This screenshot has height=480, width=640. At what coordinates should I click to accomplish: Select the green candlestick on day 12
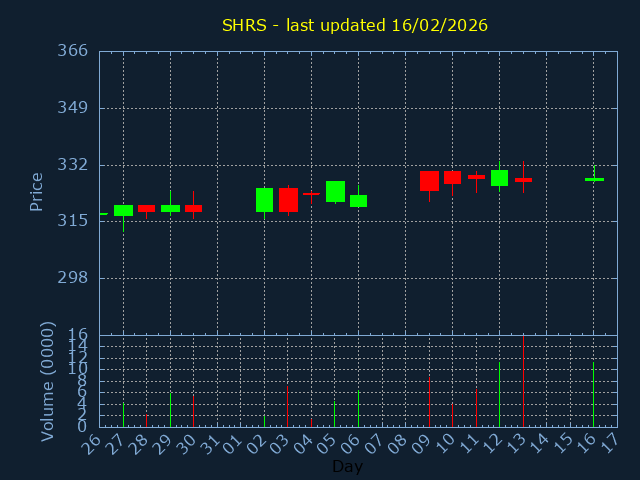(x=499, y=178)
